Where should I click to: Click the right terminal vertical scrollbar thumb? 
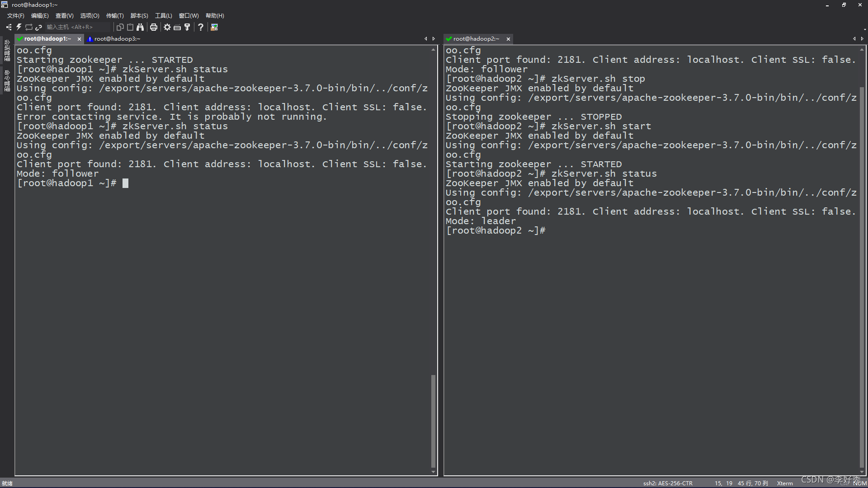[x=862, y=278]
